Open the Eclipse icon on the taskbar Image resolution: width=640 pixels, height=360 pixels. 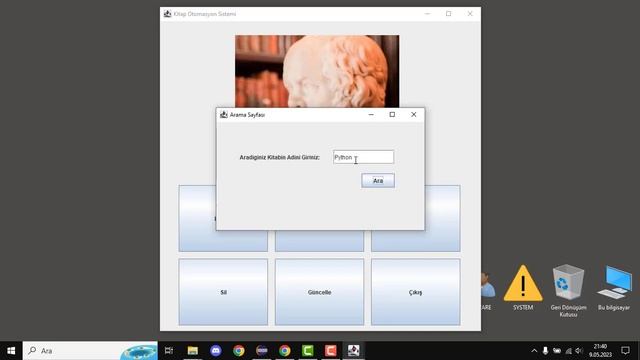pos(262,351)
